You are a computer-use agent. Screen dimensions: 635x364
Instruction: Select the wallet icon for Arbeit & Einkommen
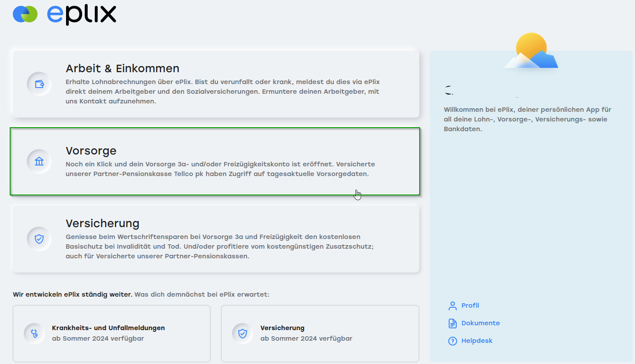(39, 84)
